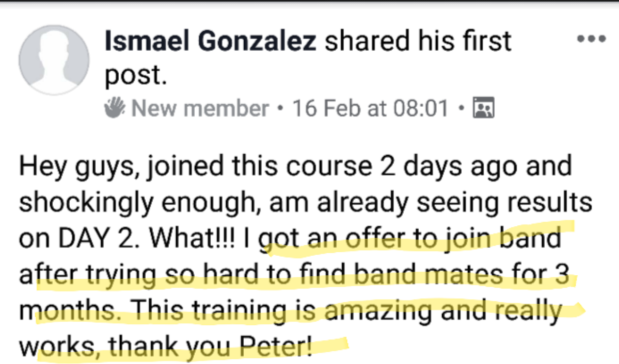
Task: Click the 16 Feb at 08:01 timestamp
Action: [370, 108]
